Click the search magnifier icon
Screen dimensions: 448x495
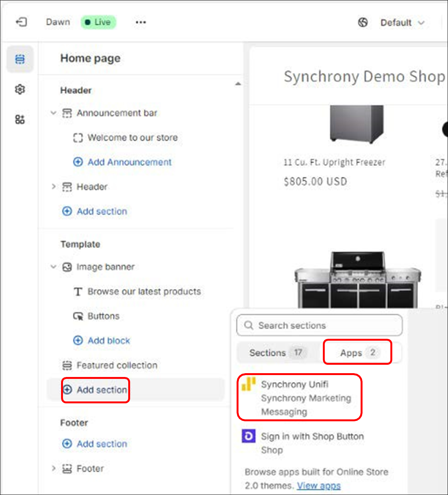pyautogui.click(x=249, y=325)
